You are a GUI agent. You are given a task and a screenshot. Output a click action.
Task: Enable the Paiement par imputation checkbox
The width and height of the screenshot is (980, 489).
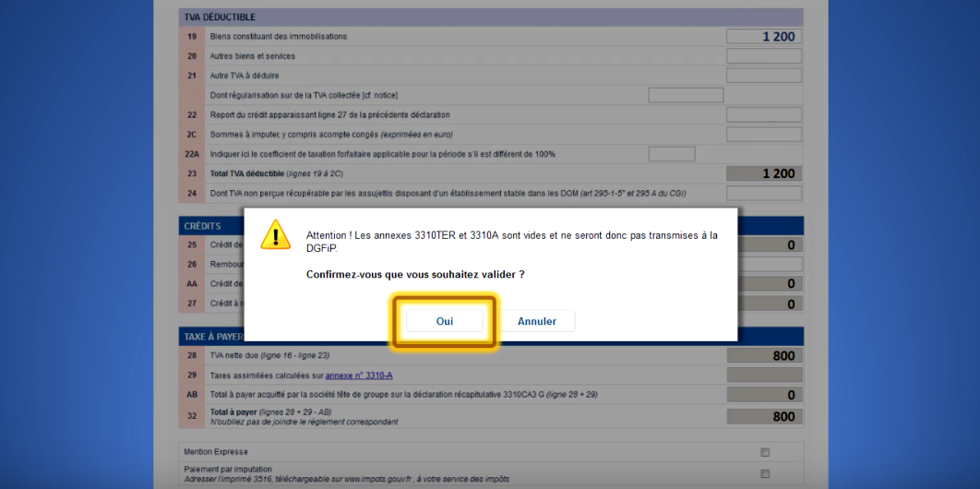pyautogui.click(x=764, y=473)
